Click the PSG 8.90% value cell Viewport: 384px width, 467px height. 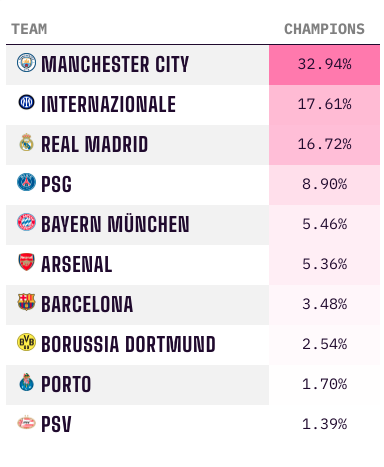click(324, 185)
